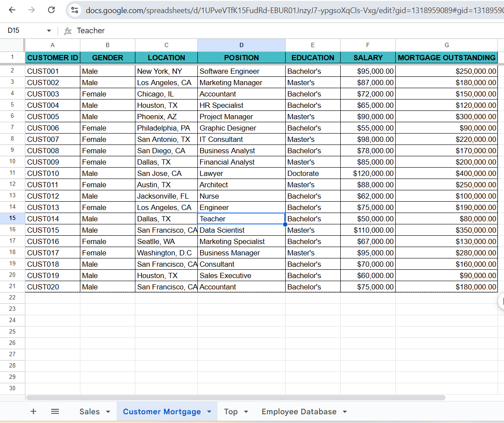Viewport: 504px width, 423px height.
Task: Expand the Employee Database tab arrow
Action: 345,412
